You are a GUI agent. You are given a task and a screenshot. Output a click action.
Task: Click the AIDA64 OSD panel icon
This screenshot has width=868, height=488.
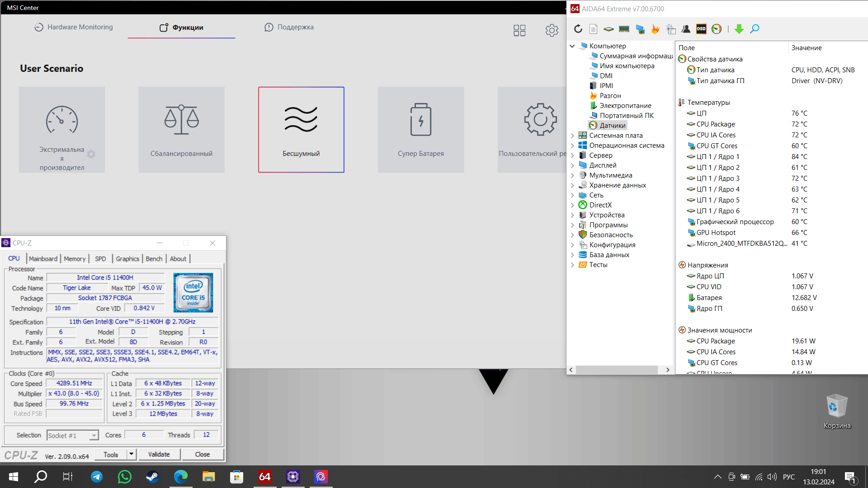(701, 29)
